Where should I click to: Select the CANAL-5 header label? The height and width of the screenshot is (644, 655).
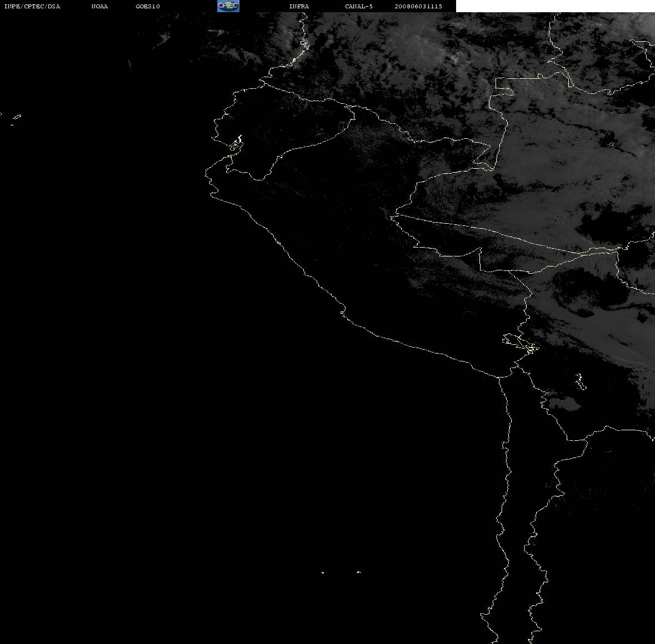[x=358, y=6]
